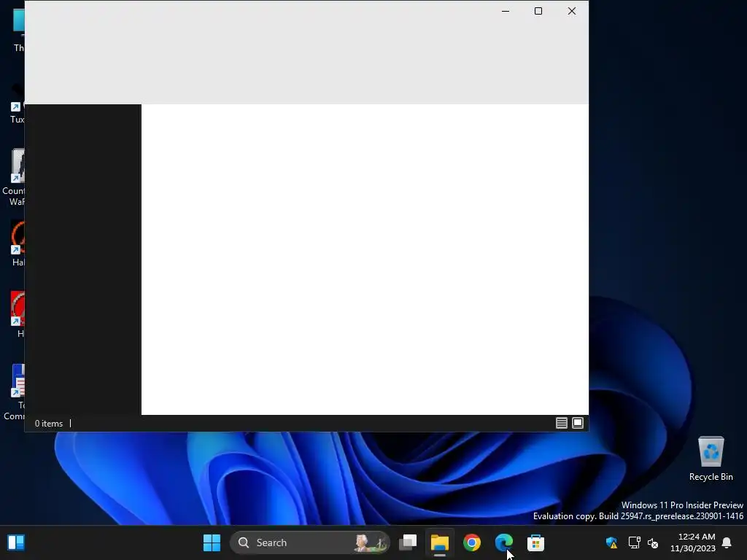Open network status tray icon
The height and width of the screenshot is (560, 747).
click(x=634, y=542)
